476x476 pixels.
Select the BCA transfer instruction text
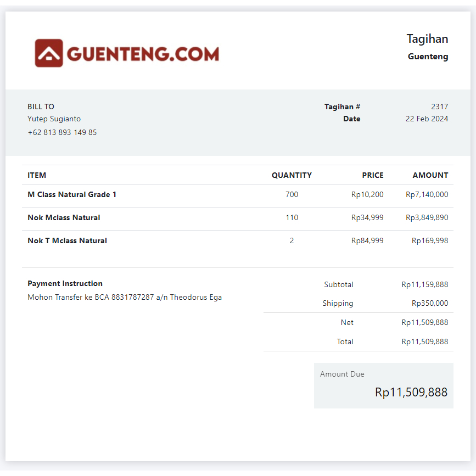[x=124, y=297]
